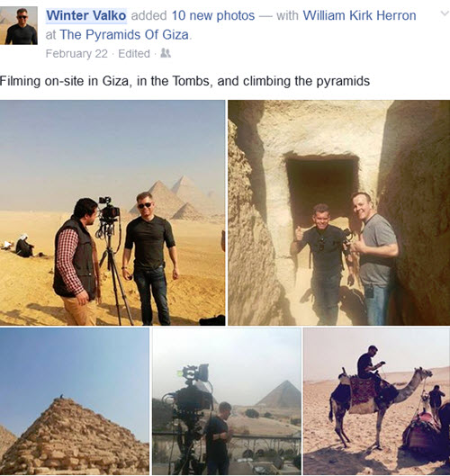Click the Winter Valko name link
The height and width of the screenshot is (476, 450).
point(86,15)
